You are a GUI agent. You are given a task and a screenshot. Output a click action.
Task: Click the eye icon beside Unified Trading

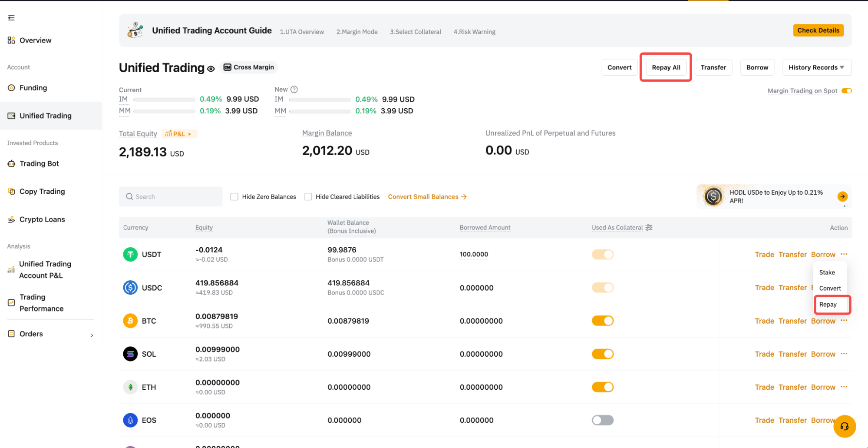pos(211,69)
